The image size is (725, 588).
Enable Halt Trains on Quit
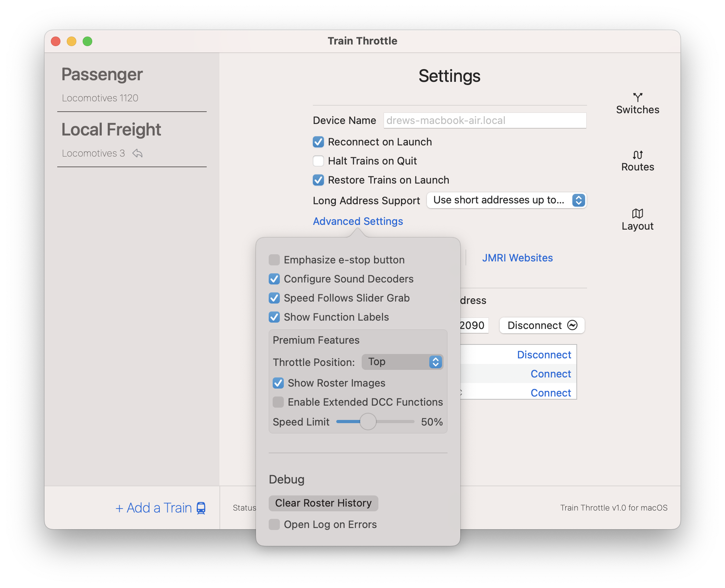318,161
